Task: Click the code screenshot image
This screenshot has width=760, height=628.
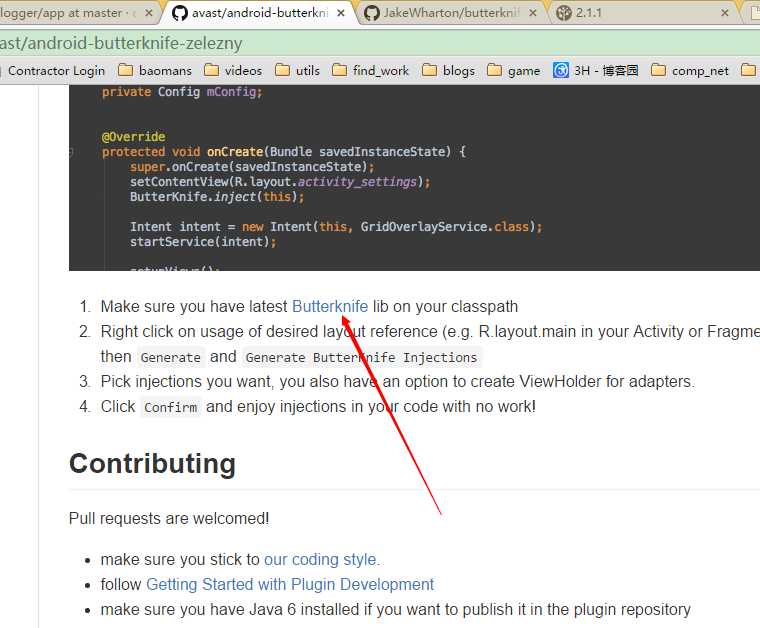Action: 414,178
